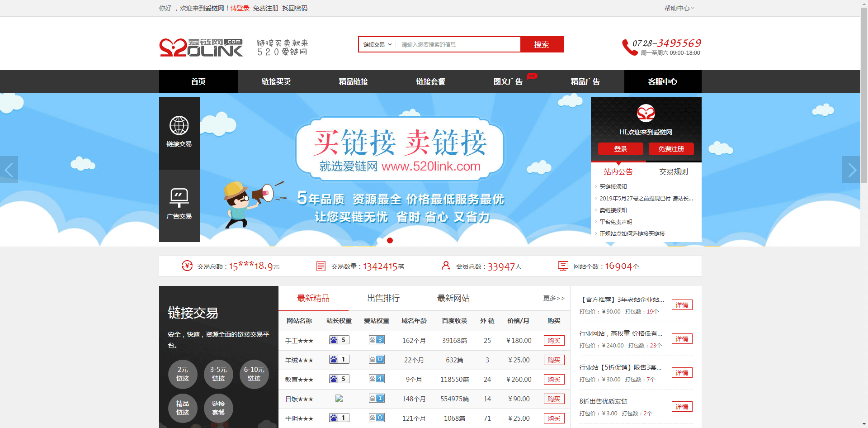Click next slide arrow on banner
868x428 pixels.
[851, 170]
